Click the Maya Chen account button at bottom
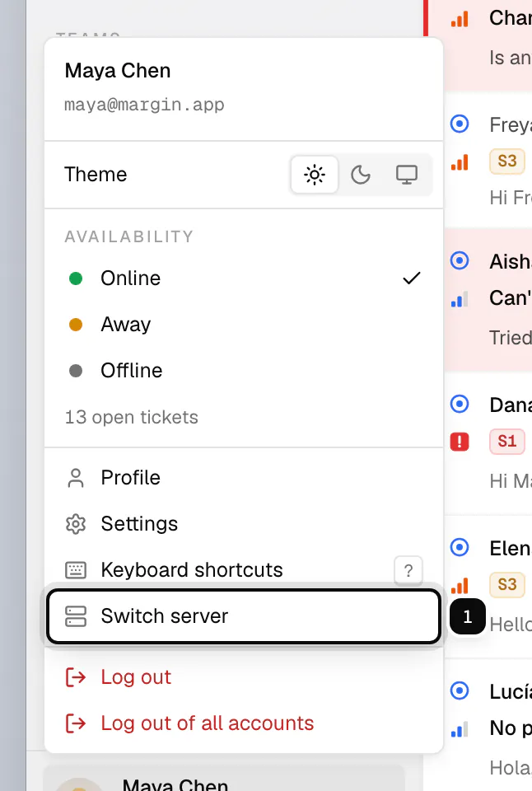The height and width of the screenshot is (791, 532). click(x=224, y=777)
